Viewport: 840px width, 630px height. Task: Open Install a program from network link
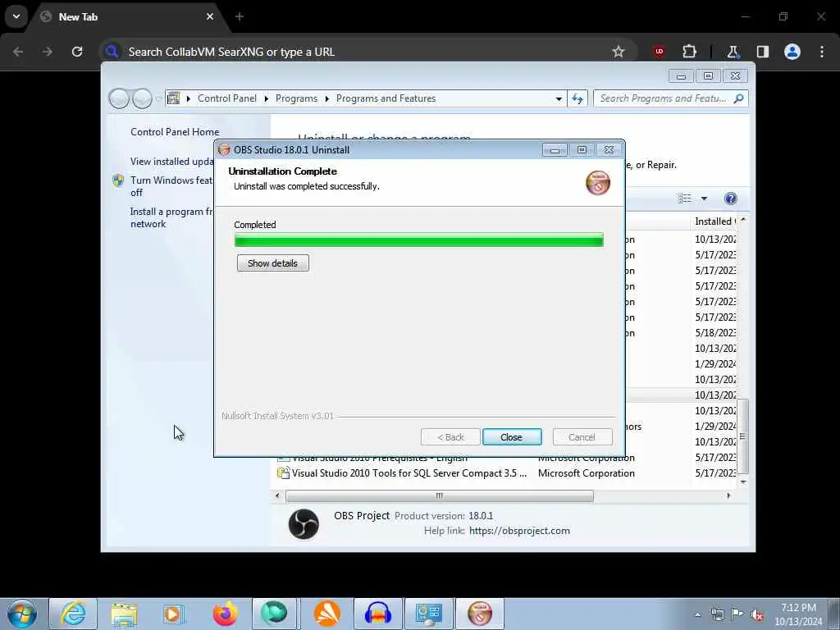[x=171, y=217]
